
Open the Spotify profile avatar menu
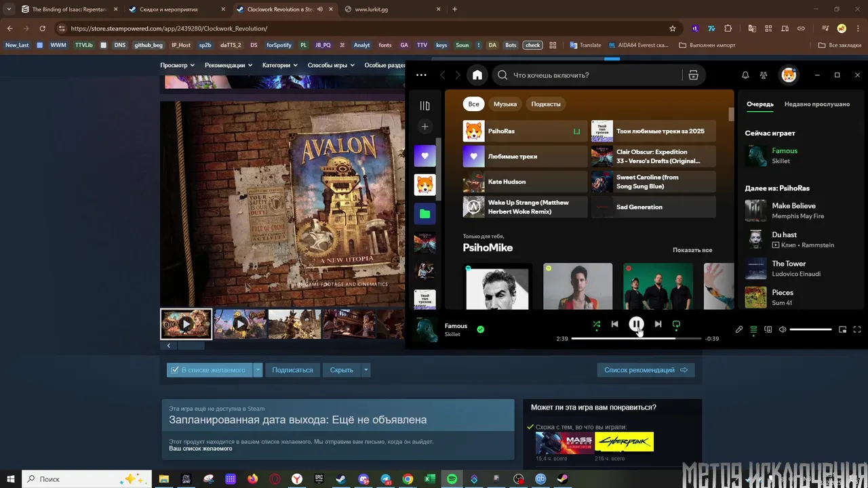789,75
